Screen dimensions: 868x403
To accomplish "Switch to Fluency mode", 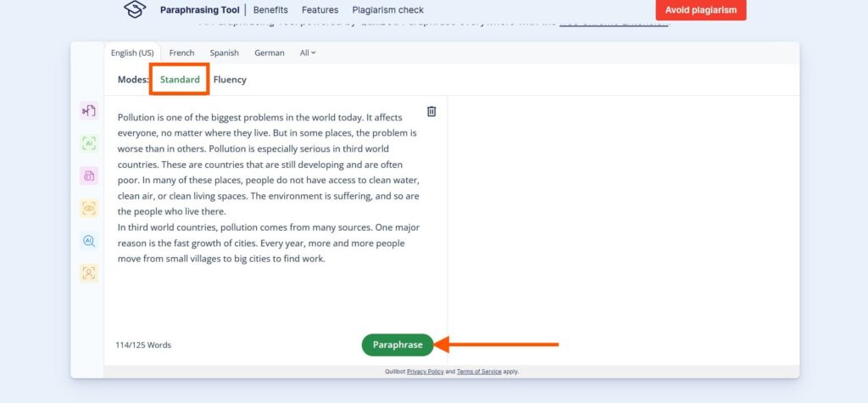I will coord(230,80).
